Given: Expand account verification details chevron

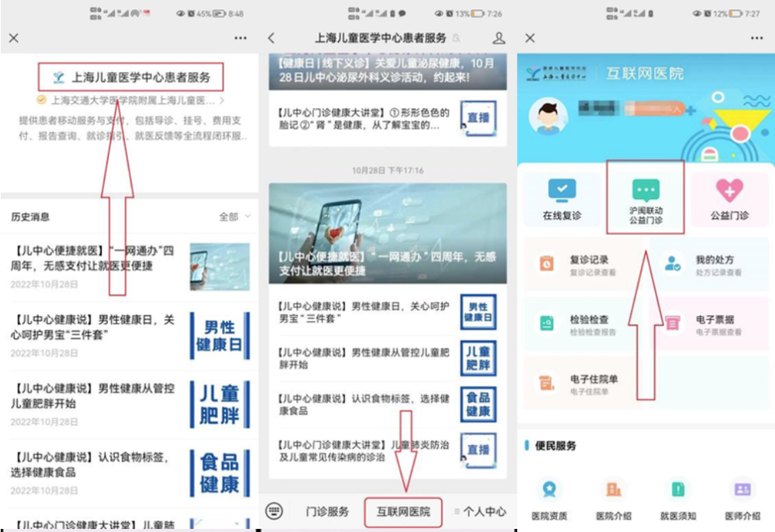Looking at the screenshot, I should click(222, 100).
